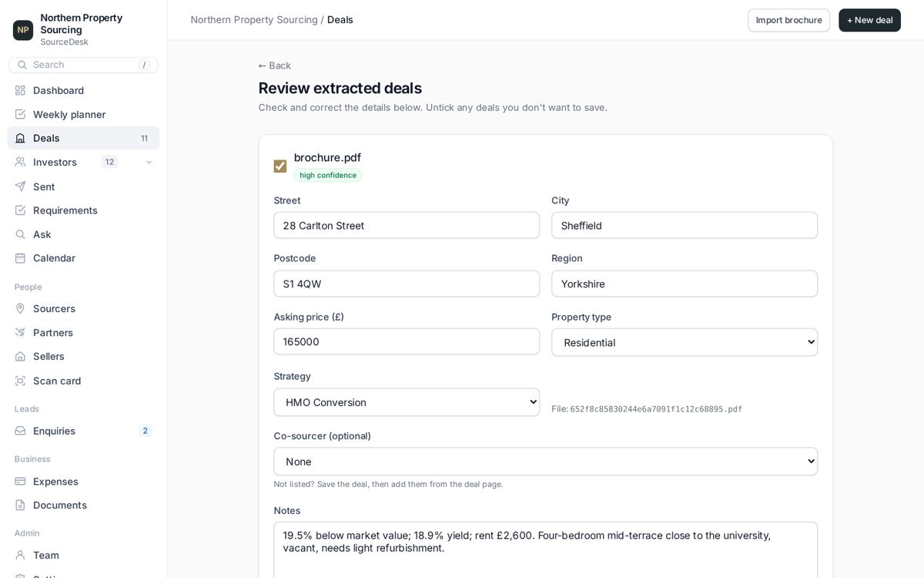Screen dimensions: 924x578
Task: Click the Import brochure button
Action: coord(788,20)
